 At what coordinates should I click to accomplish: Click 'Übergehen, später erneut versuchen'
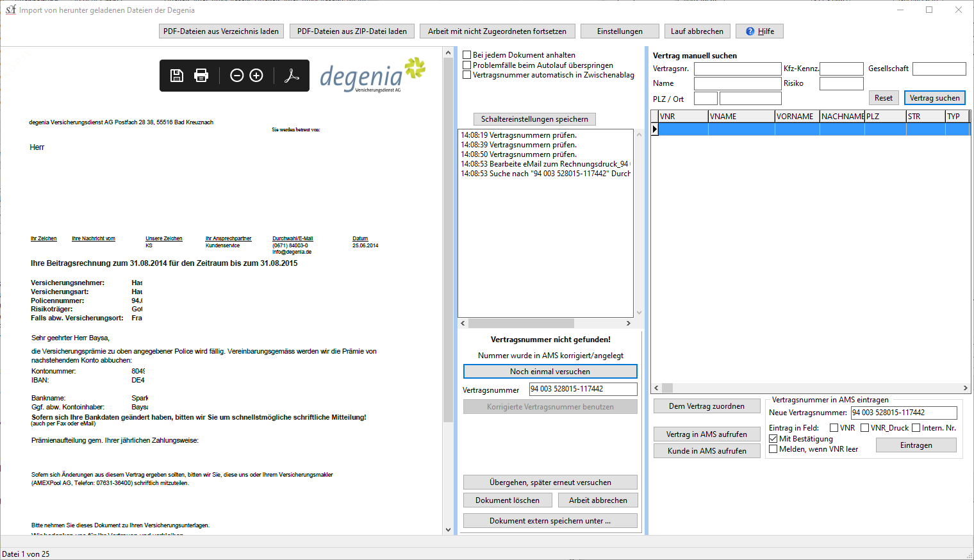[550, 482]
